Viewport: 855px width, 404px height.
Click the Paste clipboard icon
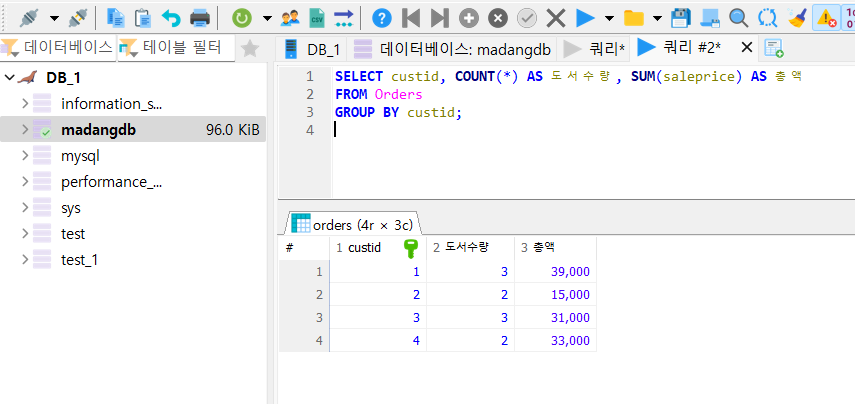click(x=143, y=19)
